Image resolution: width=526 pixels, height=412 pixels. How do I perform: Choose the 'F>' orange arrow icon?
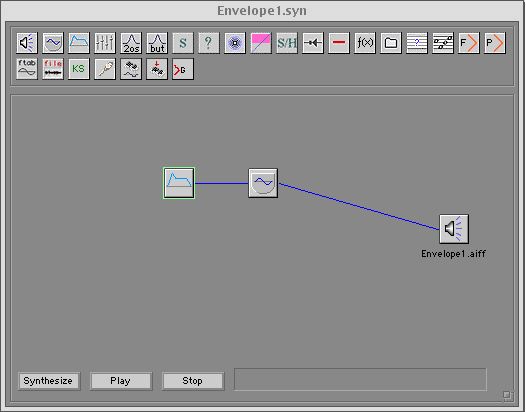point(469,43)
